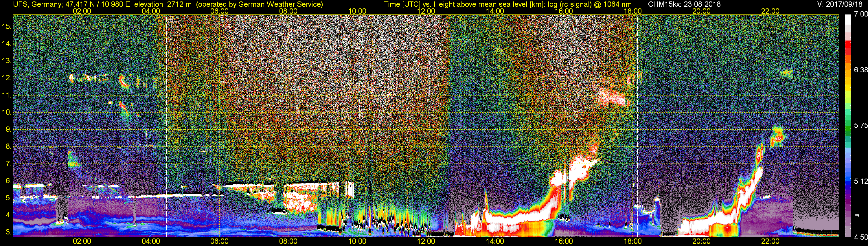Image resolution: width=868 pixels, height=246 pixels.
Task: Click the '7.' height axis label
Action: click(9, 164)
